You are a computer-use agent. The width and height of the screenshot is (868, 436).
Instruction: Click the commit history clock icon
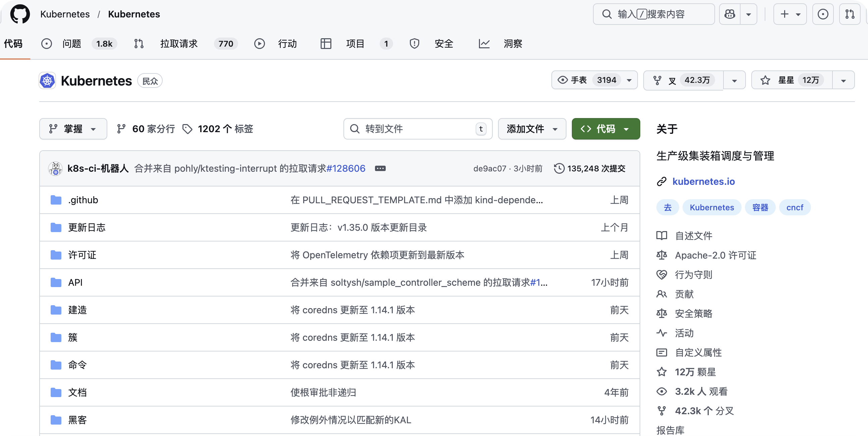pyautogui.click(x=559, y=168)
